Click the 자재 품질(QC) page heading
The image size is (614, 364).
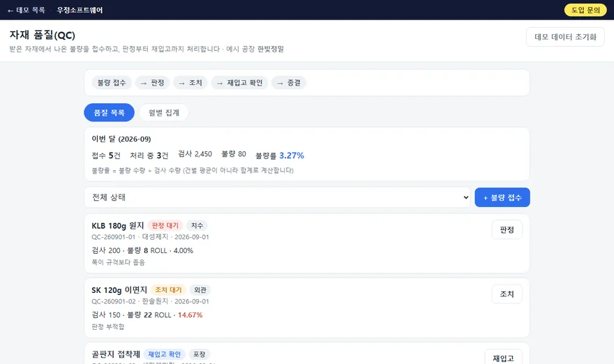(x=43, y=35)
